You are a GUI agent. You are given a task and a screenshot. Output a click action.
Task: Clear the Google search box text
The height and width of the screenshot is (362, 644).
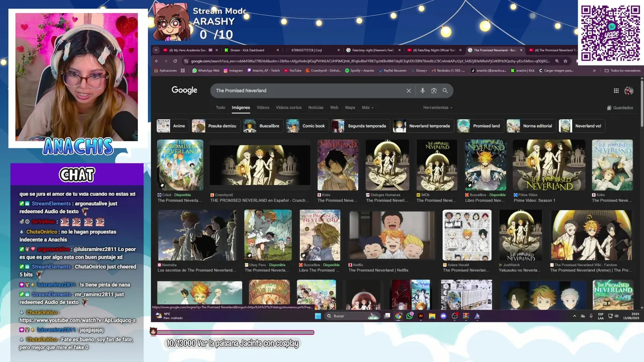[x=409, y=90]
